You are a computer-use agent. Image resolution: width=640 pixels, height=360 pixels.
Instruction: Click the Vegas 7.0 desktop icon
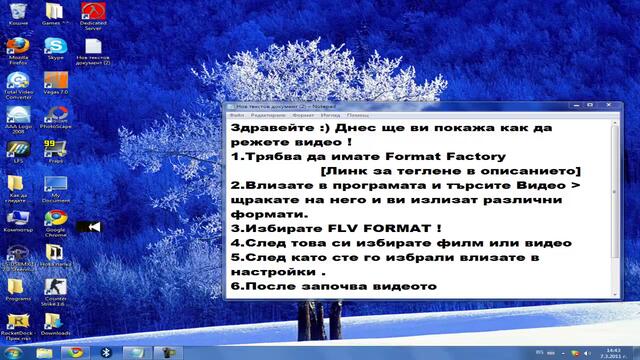pyautogui.click(x=56, y=83)
